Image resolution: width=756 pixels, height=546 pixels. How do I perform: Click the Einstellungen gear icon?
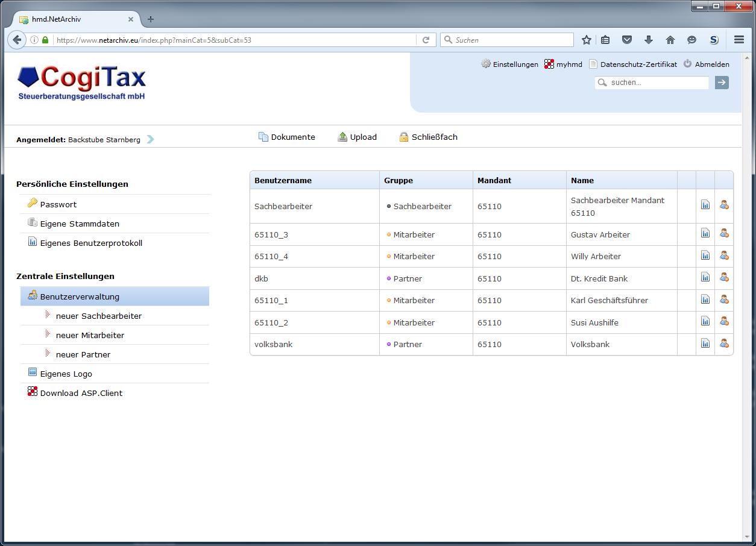[486, 64]
